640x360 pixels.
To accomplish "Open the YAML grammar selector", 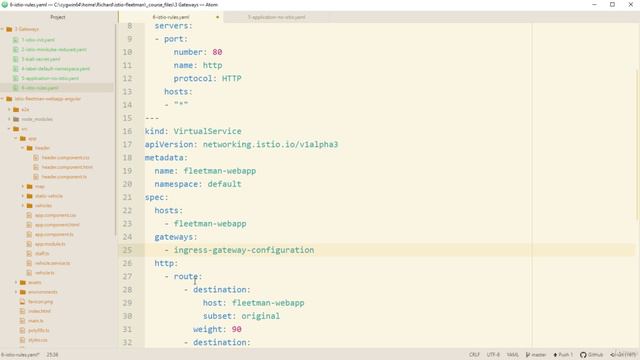I will click(512, 355).
